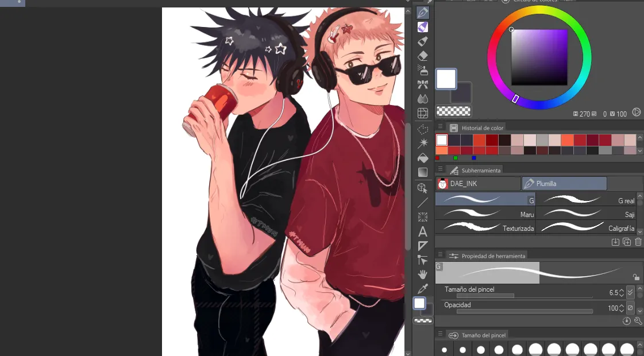Select transparent color checkerboard in color panel
This screenshot has height=356, width=644.
point(453,111)
